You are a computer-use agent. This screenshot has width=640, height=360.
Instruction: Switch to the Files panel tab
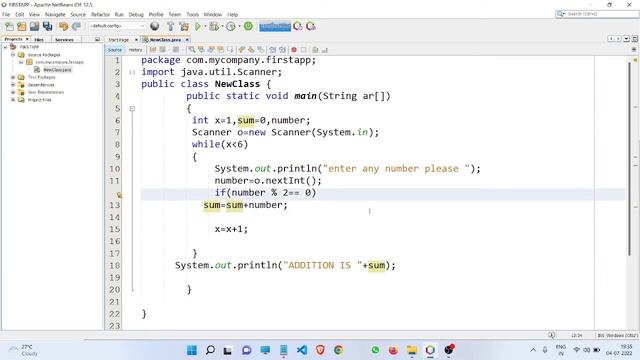pos(39,40)
